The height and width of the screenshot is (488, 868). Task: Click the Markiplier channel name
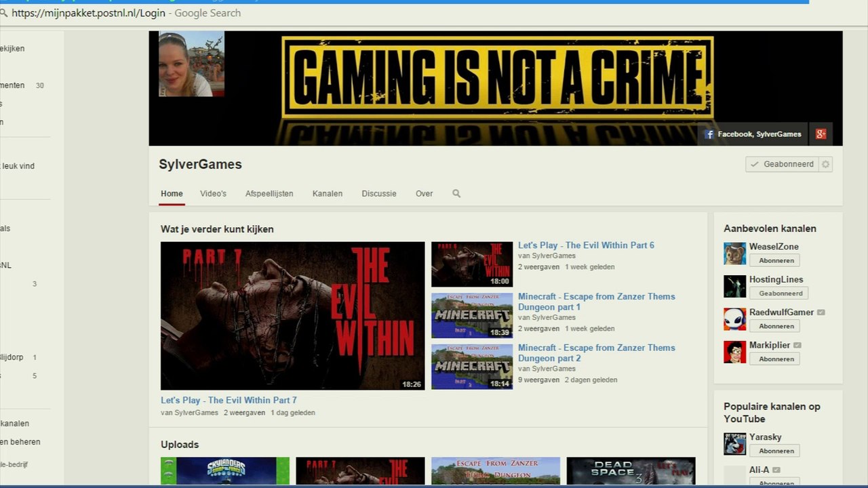(x=770, y=345)
